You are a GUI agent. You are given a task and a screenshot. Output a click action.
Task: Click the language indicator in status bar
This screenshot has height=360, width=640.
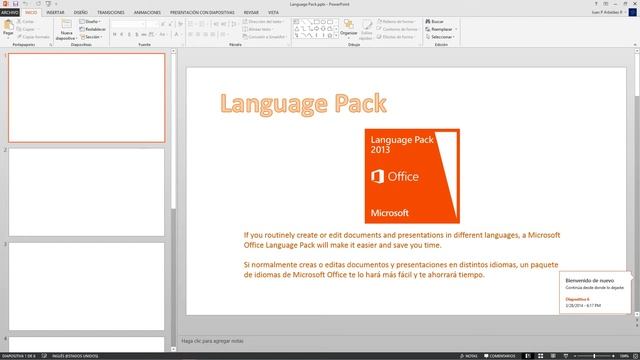click(x=75, y=356)
